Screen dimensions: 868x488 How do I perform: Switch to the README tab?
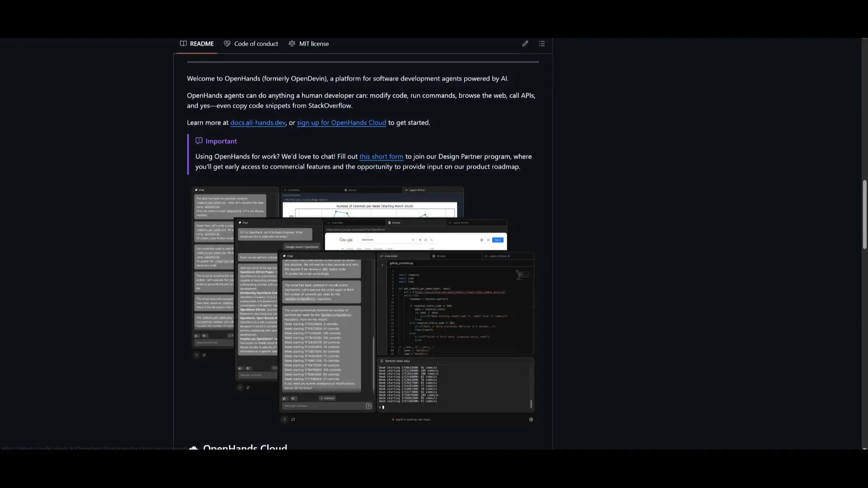pyautogui.click(x=197, y=44)
